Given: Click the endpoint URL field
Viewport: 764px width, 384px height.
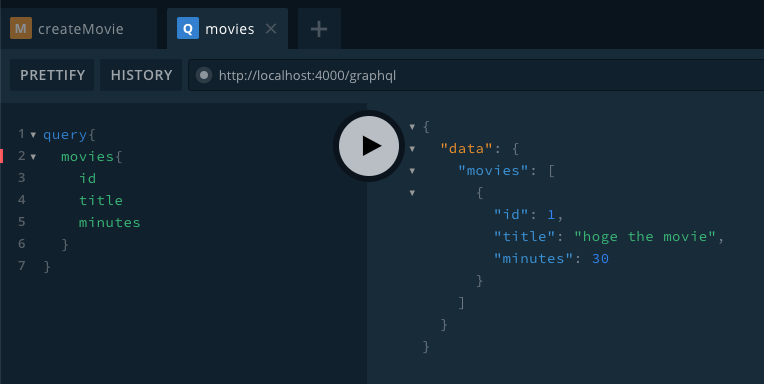Looking at the screenshot, I should 476,75.
